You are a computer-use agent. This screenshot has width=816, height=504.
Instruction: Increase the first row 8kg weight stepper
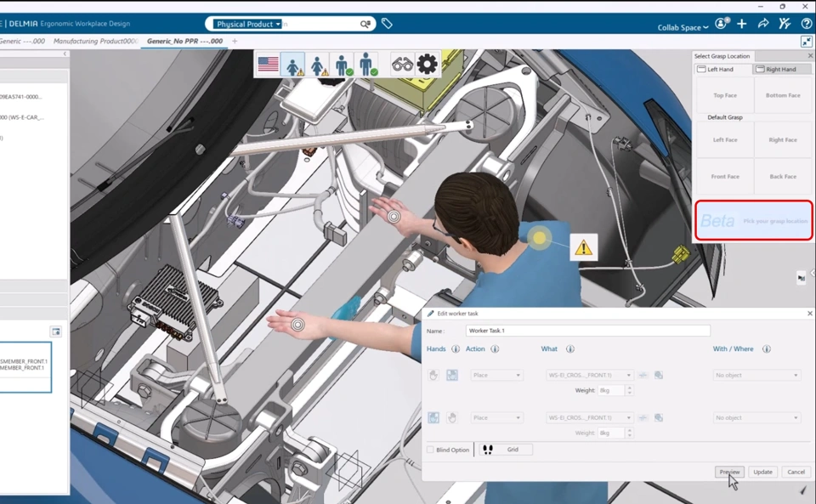pyautogui.click(x=629, y=388)
